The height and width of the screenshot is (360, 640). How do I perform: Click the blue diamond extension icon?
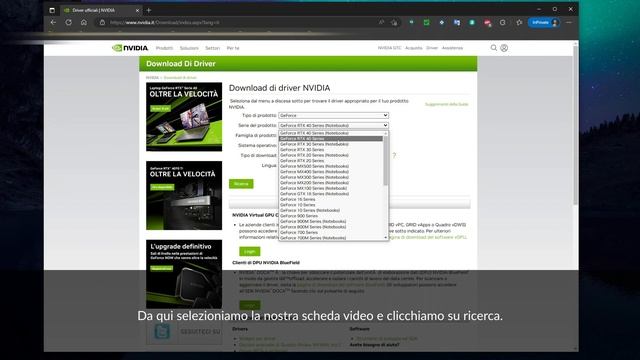click(x=442, y=22)
